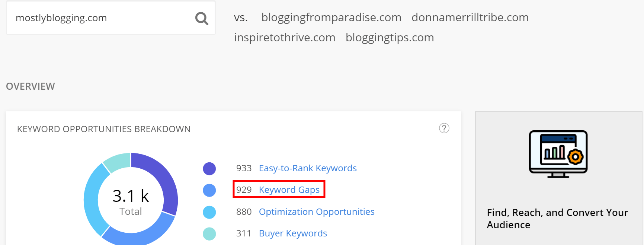The height and width of the screenshot is (245, 644).
Task: Click the monitor analytics illustration icon
Action: pos(558,154)
